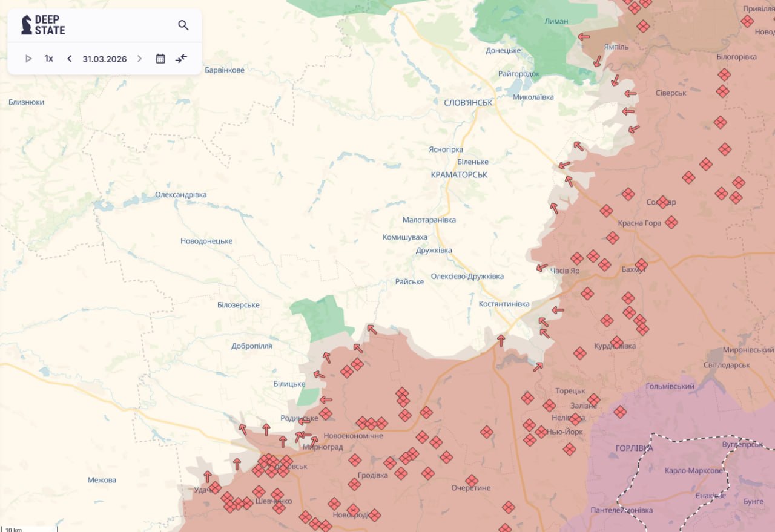Click the compare arrows icon
This screenshot has height=532, width=775.
tap(181, 59)
